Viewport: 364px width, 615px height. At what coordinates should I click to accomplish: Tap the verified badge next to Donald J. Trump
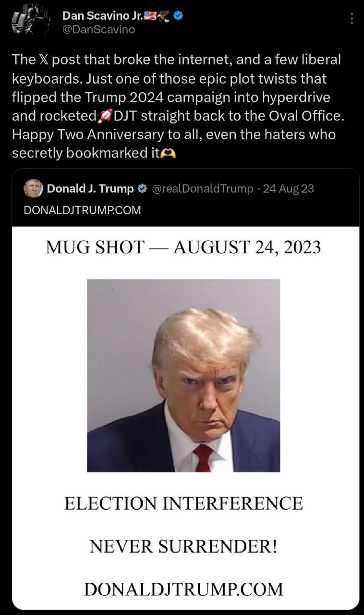[143, 189]
